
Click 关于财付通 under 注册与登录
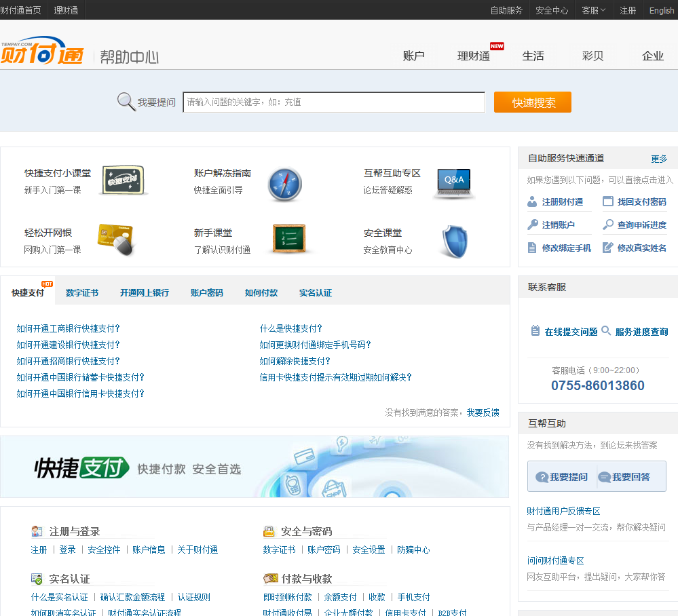point(197,550)
